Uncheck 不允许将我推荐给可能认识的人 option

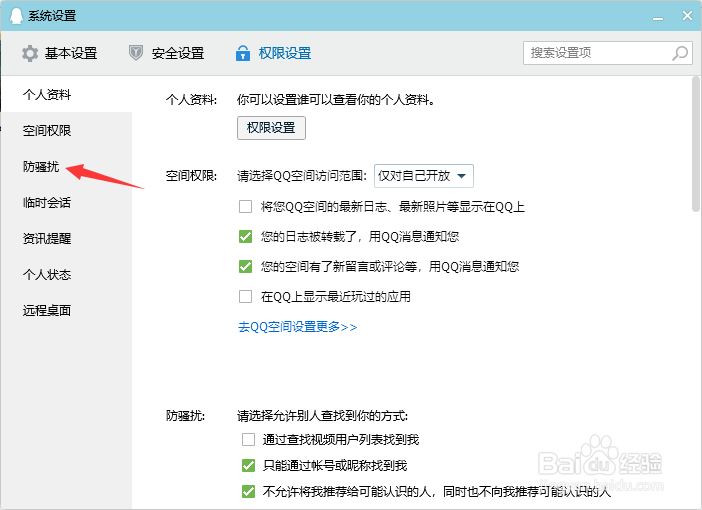(248, 491)
